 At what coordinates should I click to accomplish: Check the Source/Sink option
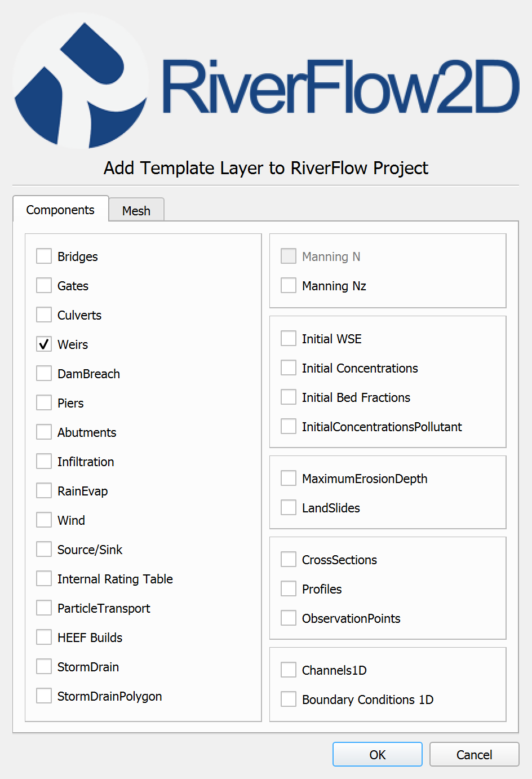(x=44, y=550)
